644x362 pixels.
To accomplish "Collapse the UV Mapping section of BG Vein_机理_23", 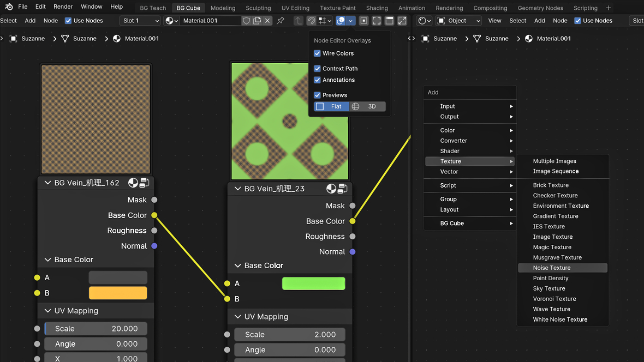I will coord(237,317).
